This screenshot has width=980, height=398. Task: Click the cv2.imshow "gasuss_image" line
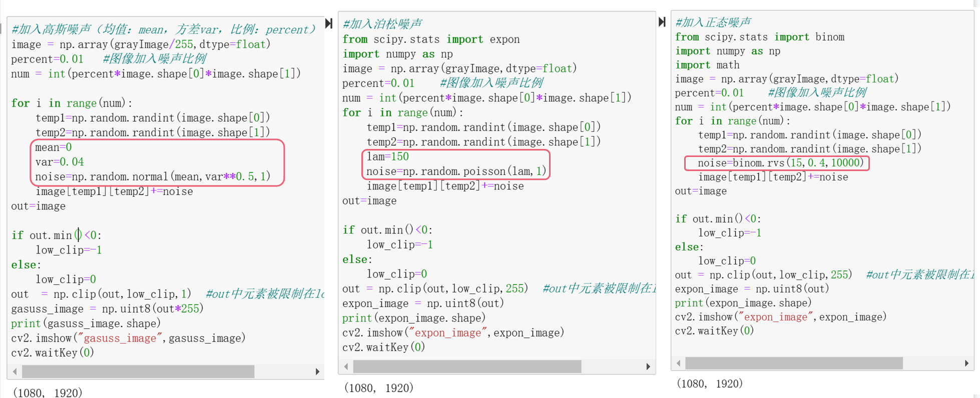coord(128,338)
